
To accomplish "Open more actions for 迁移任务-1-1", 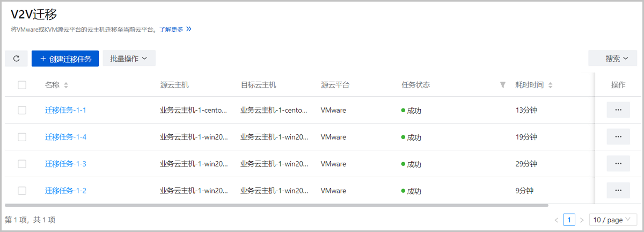I will click(x=618, y=110).
